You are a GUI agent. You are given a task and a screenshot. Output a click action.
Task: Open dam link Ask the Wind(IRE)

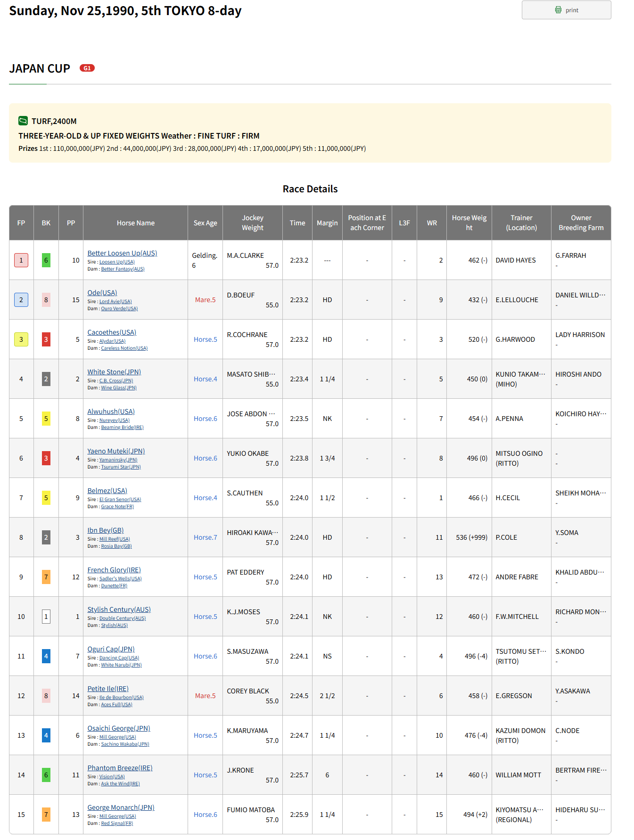click(120, 784)
